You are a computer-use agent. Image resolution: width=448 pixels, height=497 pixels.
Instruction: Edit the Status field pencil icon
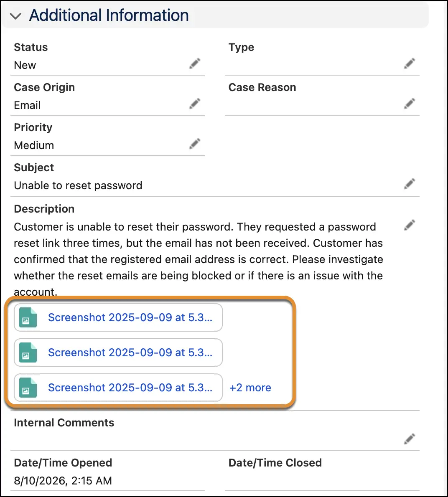(x=195, y=63)
